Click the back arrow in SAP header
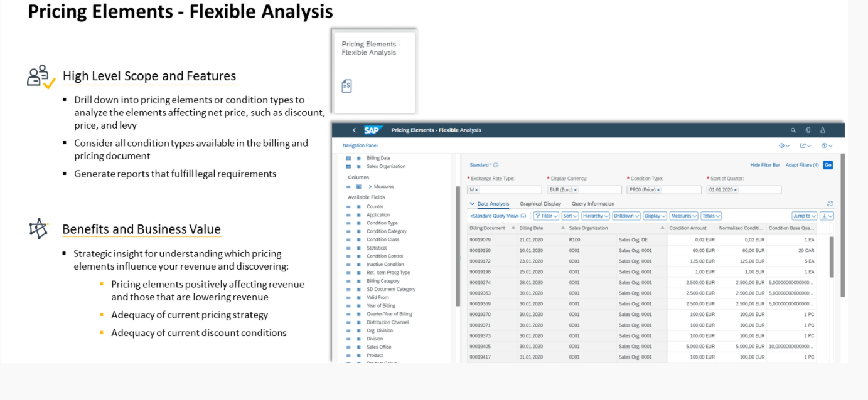Image resolution: width=868 pixels, height=400 pixels. pyautogui.click(x=354, y=130)
